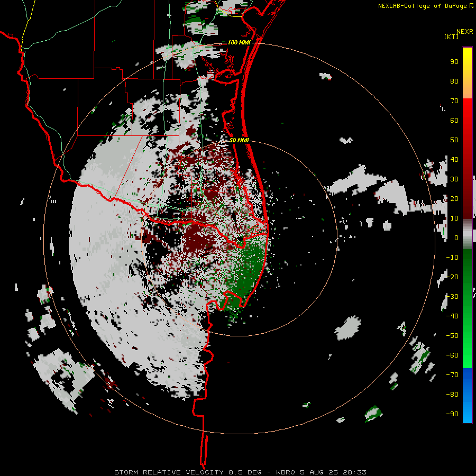Image resolution: width=476 pixels, height=476 pixels.
Task: Click the 80 kt value on the scale
Action: (x=454, y=81)
